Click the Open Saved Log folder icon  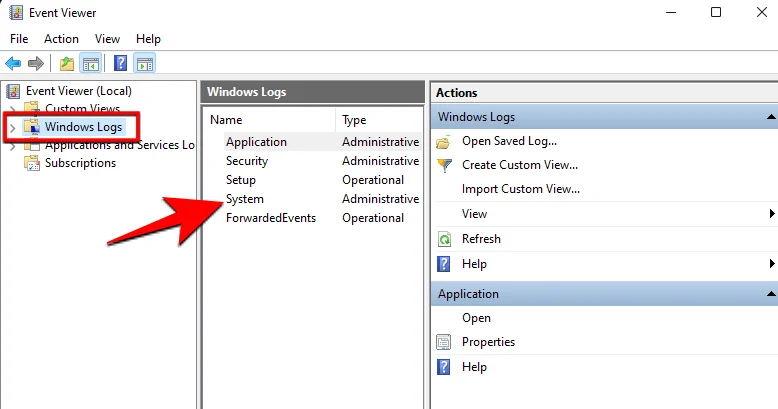coord(444,141)
